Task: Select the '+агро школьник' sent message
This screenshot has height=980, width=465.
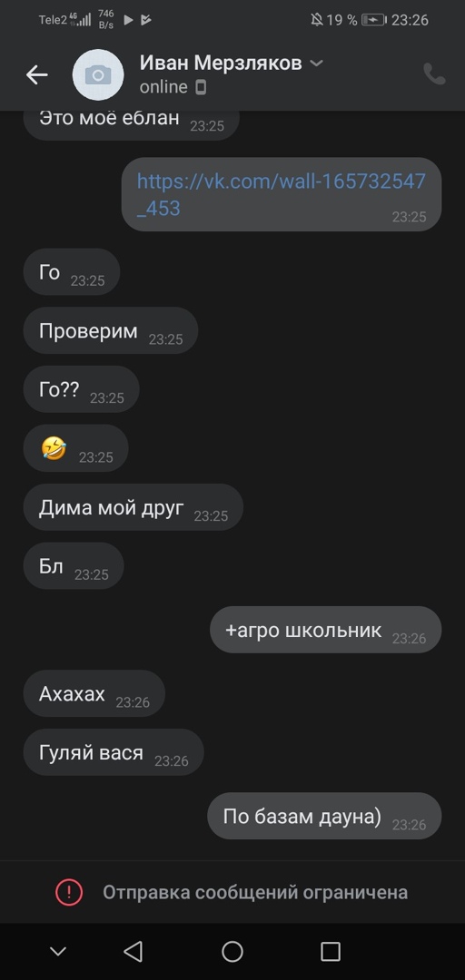Action: [325, 630]
